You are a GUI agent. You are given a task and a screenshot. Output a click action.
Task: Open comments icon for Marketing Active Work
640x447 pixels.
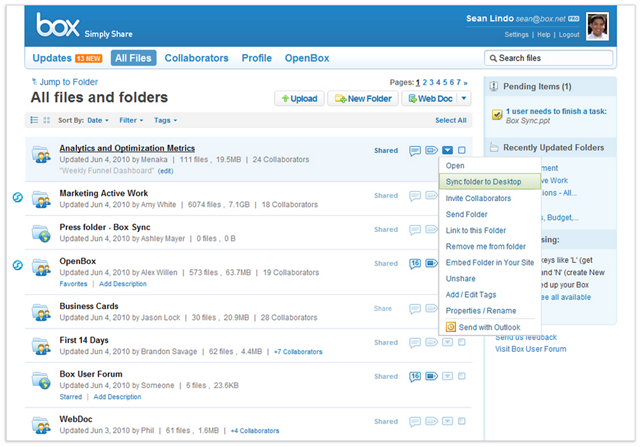(x=415, y=196)
